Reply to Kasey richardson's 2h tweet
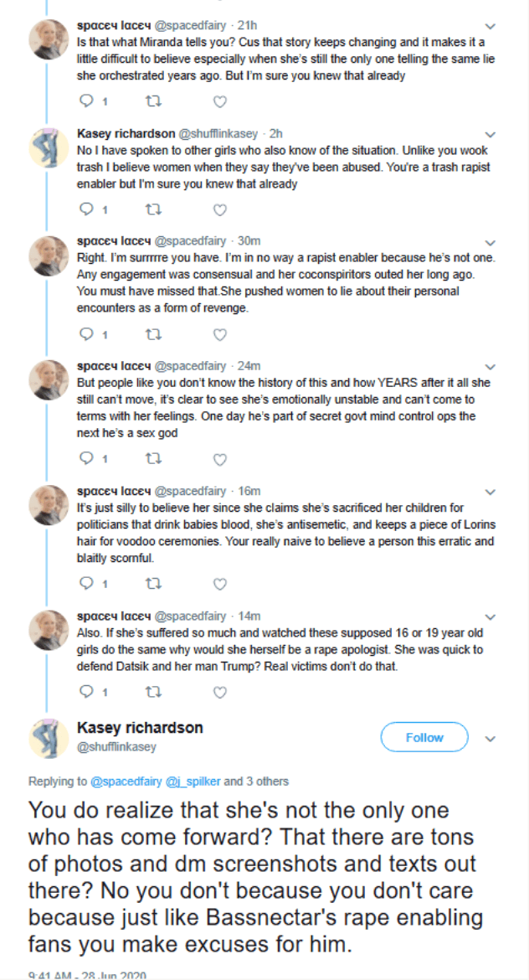This screenshot has height=980, width=529. pyautogui.click(x=86, y=209)
